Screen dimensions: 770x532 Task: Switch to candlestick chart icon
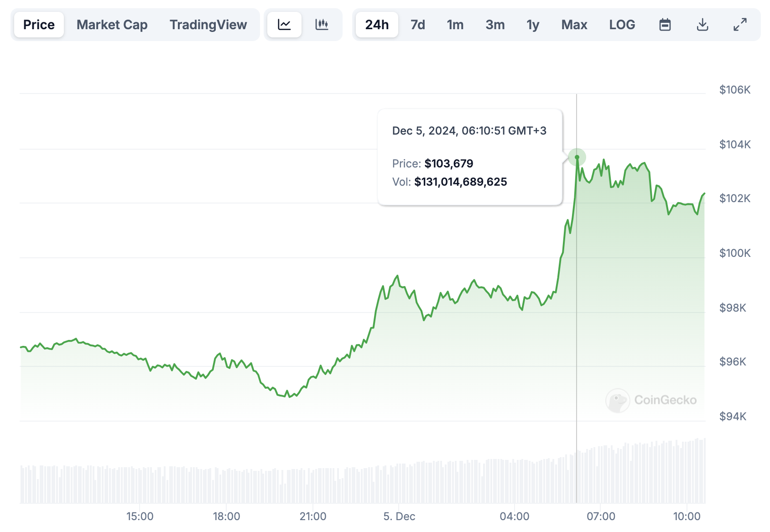[x=322, y=25]
